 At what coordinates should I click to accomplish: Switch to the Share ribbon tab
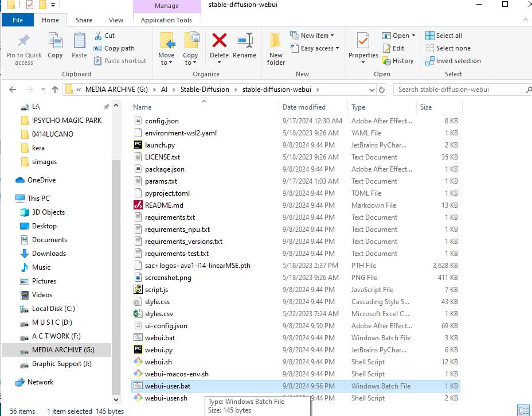click(84, 20)
